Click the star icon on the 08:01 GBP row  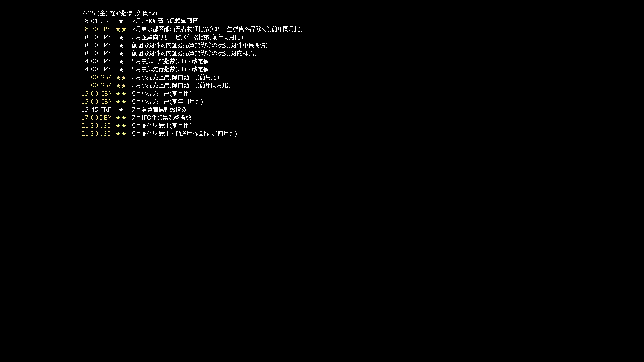[121, 21]
